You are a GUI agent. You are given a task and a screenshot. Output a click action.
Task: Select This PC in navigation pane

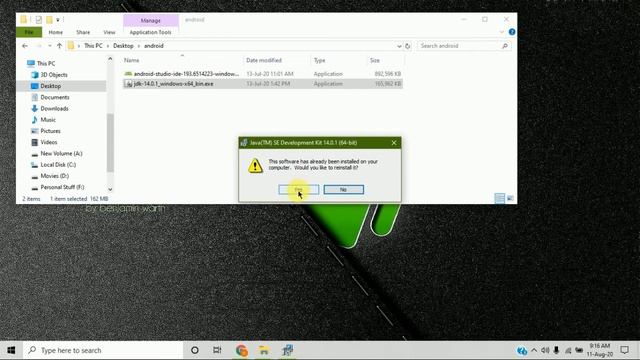point(46,63)
